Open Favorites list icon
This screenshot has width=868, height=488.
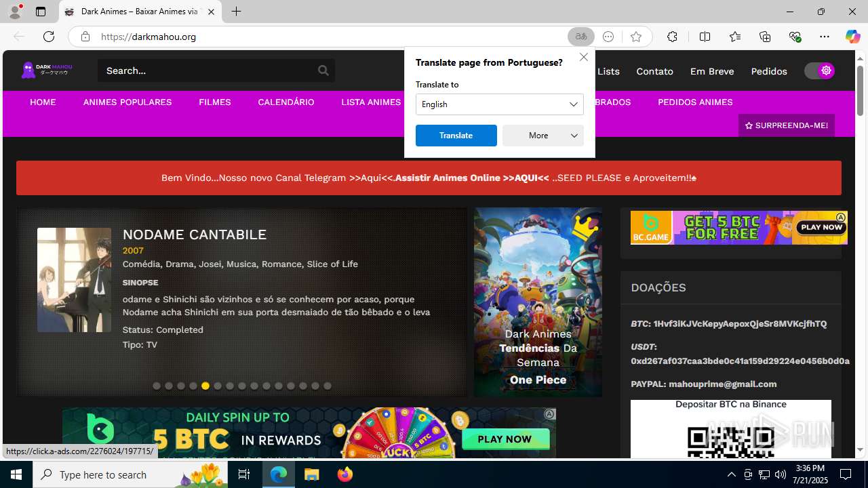735,37
